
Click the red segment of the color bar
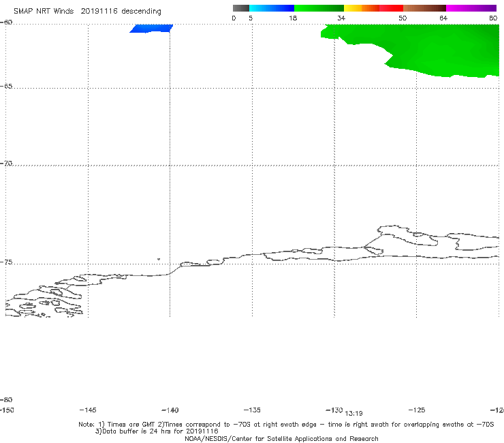coord(391,8)
